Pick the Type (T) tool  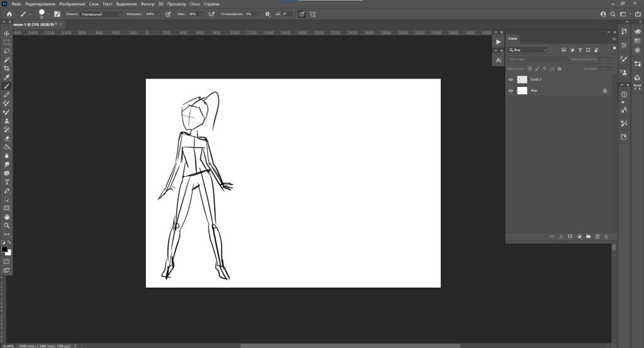coord(7,182)
